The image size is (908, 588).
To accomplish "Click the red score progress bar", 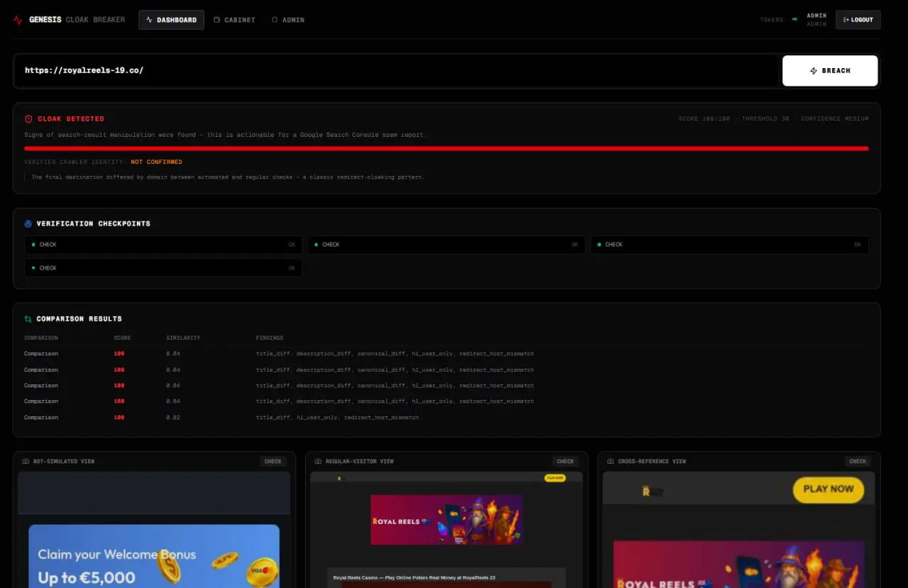I will (446, 148).
